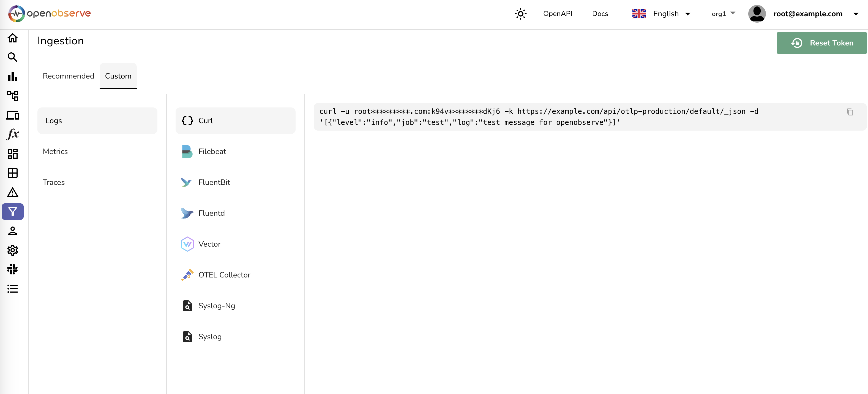
Task: Click the Reset Token button
Action: (x=821, y=43)
